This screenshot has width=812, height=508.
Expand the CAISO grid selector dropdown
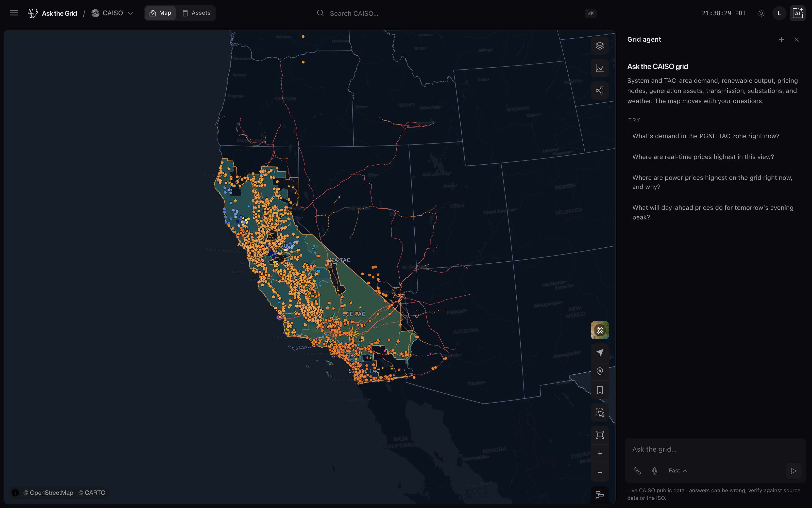(x=112, y=13)
